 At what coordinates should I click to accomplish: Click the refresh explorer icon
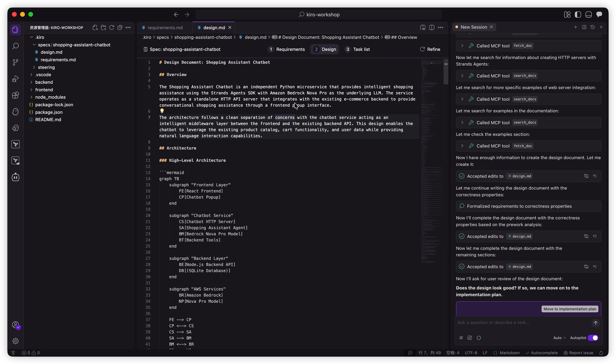click(112, 27)
